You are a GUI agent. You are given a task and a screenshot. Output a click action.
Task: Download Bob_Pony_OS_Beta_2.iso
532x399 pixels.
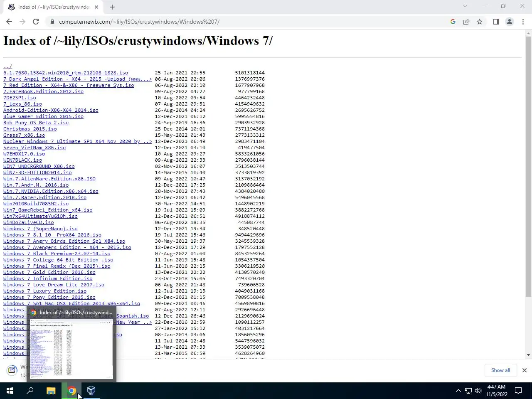(x=36, y=123)
